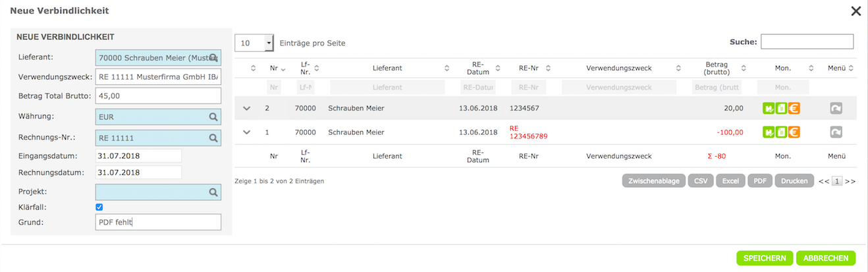
Task: Click the gray forward arrow icon for entry 1
Action: click(836, 132)
